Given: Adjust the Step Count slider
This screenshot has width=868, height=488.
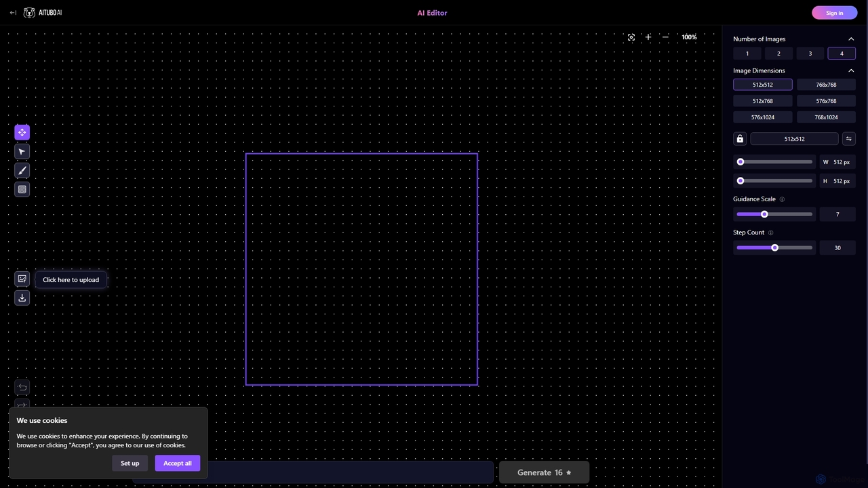Looking at the screenshot, I should 774,247.
